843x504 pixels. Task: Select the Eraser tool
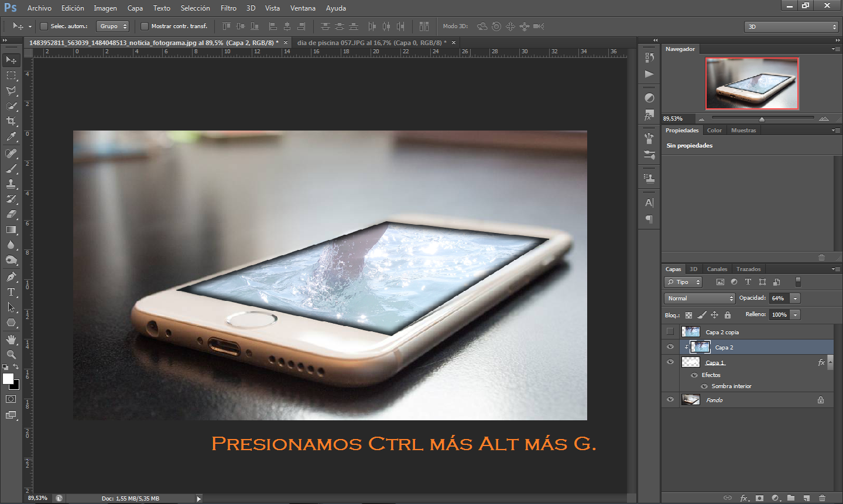(x=11, y=214)
